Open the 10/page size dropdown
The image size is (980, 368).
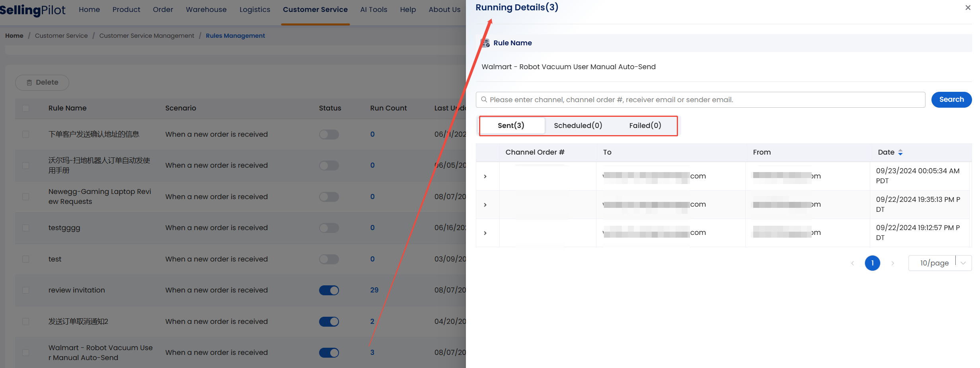click(940, 263)
